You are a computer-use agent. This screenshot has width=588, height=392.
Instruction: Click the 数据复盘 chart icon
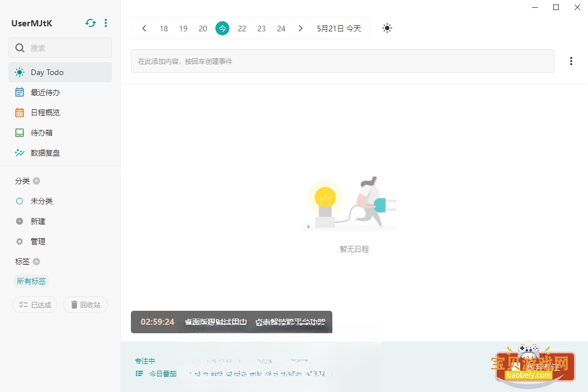20,153
